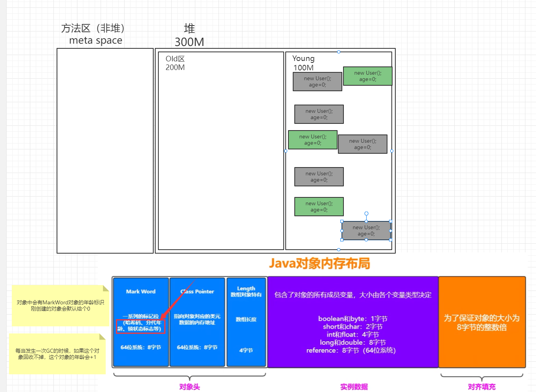The width and height of the screenshot is (536, 392).
Task: Click the "reference: 8字节 (64位系统)" line
Action: click(x=351, y=350)
